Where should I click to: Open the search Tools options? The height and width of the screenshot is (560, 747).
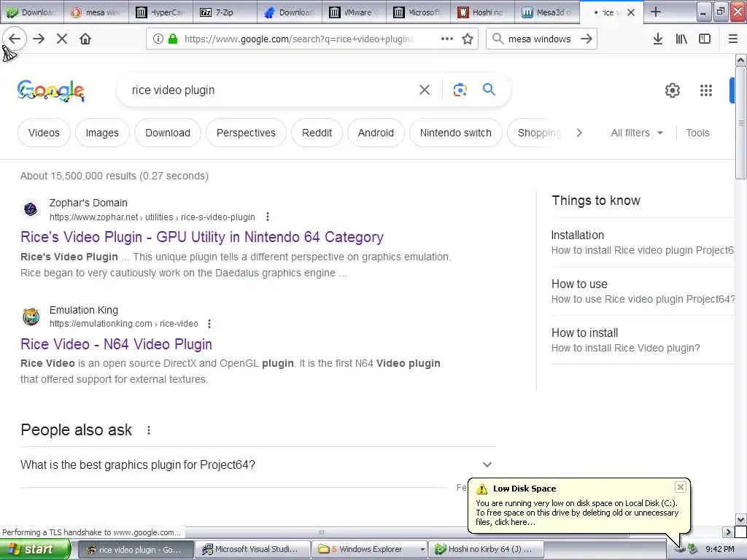point(697,133)
